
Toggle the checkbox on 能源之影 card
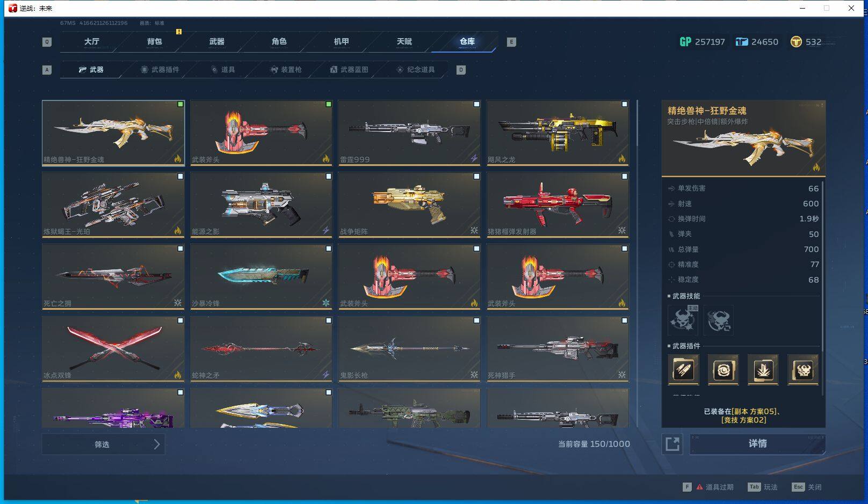[329, 176]
